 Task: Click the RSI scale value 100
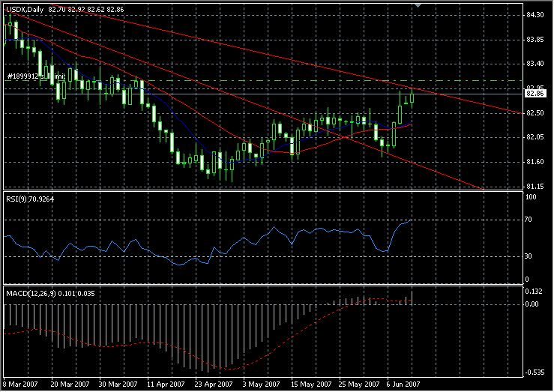pyautogui.click(x=531, y=197)
